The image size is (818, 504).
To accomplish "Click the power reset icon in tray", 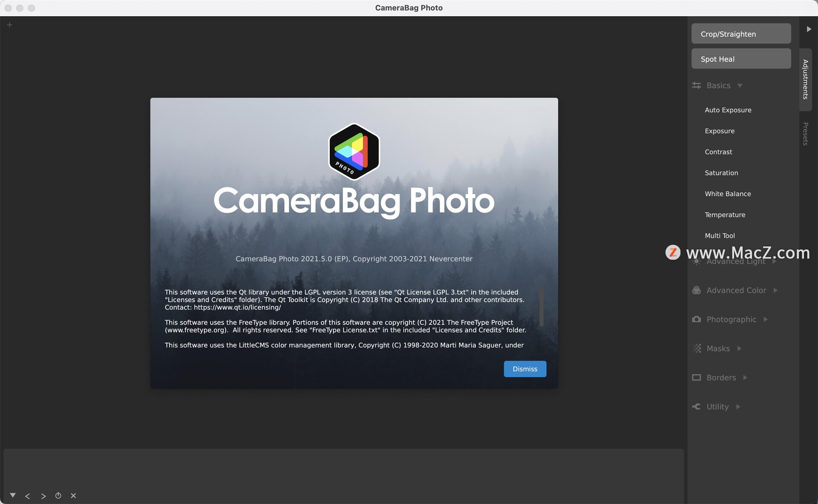I will coord(58,495).
